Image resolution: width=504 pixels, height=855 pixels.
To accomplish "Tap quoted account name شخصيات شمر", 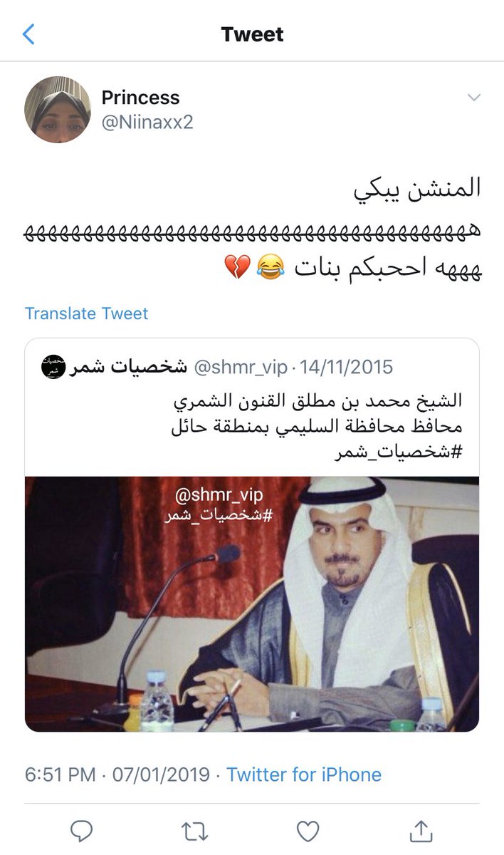I will [129, 368].
